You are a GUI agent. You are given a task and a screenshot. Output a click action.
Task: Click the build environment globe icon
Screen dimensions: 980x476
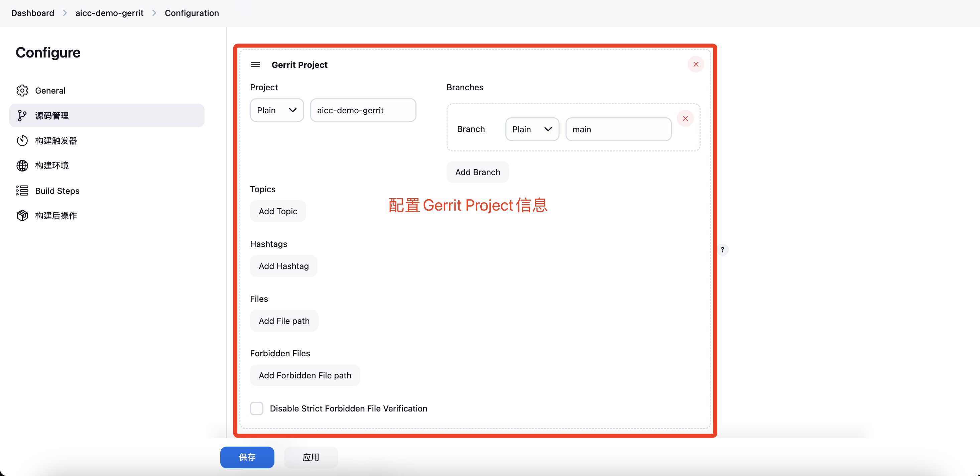22,165
